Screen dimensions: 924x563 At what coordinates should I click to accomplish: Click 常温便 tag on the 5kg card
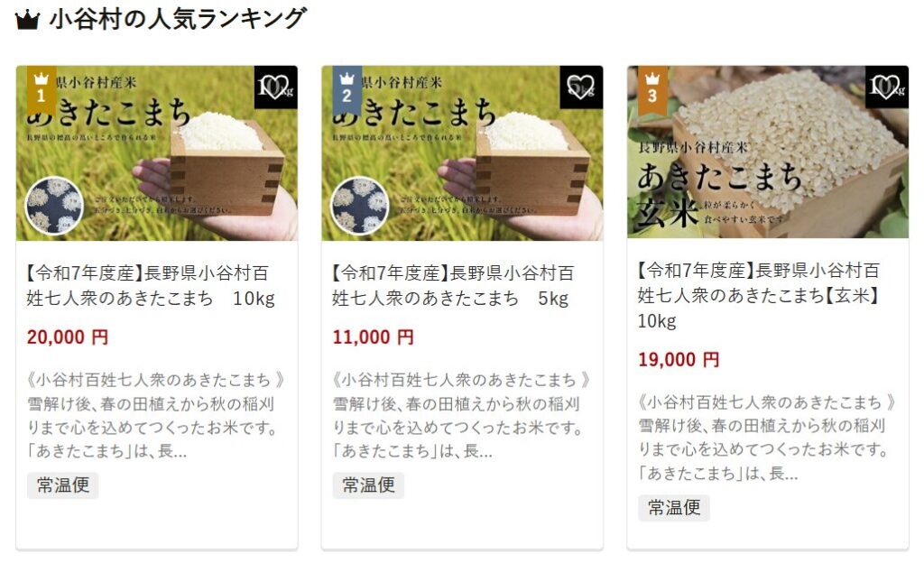368,485
